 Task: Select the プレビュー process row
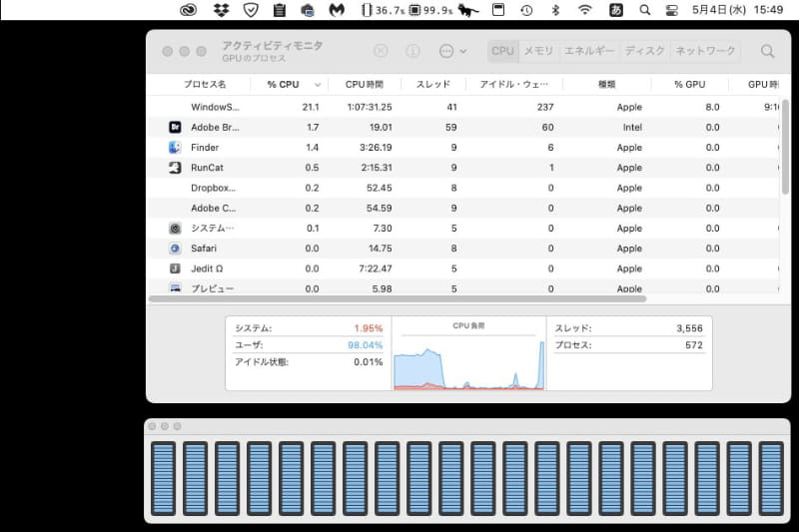(463, 287)
